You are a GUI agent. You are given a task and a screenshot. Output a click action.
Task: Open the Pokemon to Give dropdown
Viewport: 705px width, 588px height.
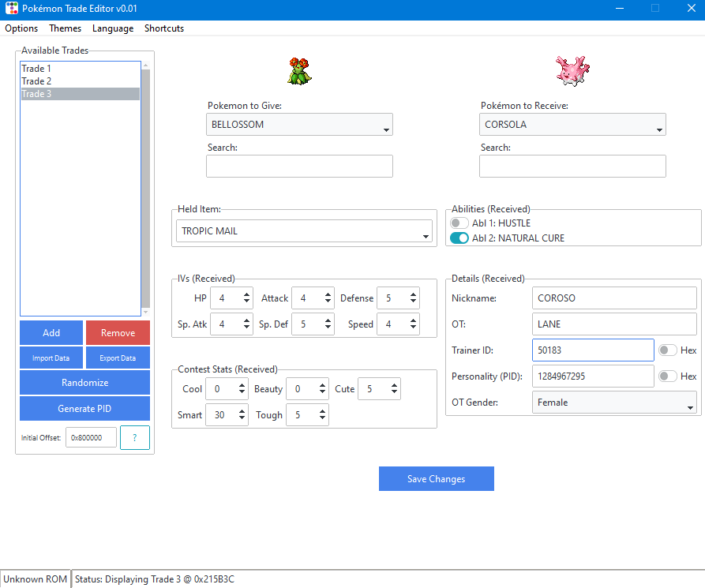coord(300,125)
